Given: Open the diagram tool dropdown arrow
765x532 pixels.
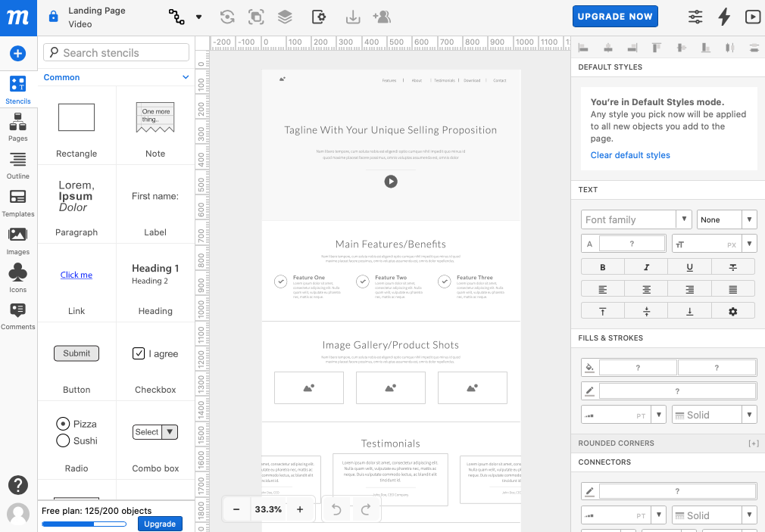Looking at the screenshot, I should [198, 17].
